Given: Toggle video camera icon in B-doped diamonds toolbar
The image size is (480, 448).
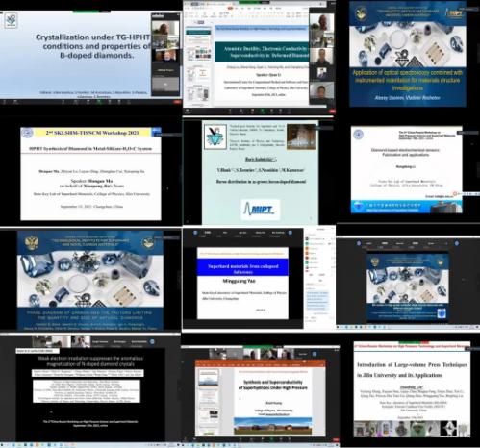Looking at the screenshot, I should (x=15, y=101).
